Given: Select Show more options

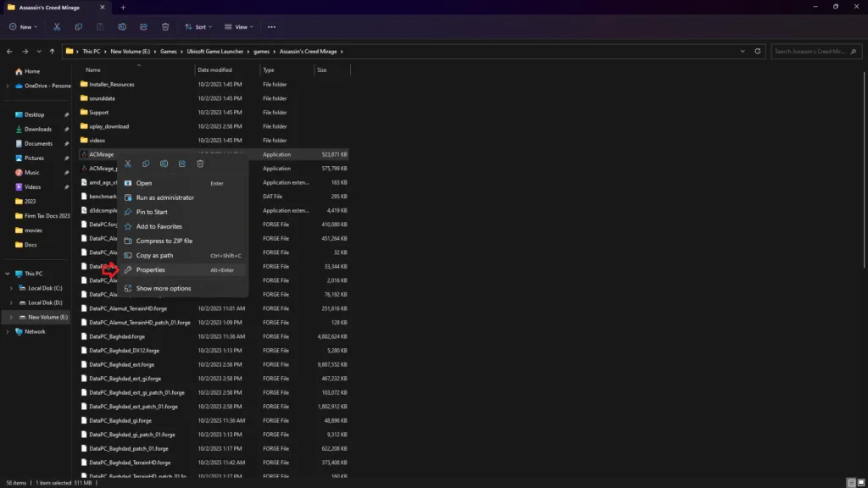Looking at the screenshot, I should click(182, 288).
